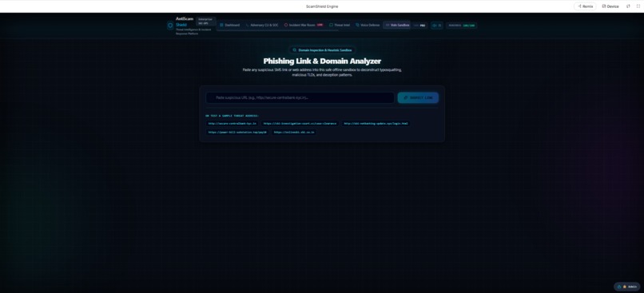The image size is (644, 293).
Task: Click the refresh icon beside Device
Action: [x=628, y=6]
